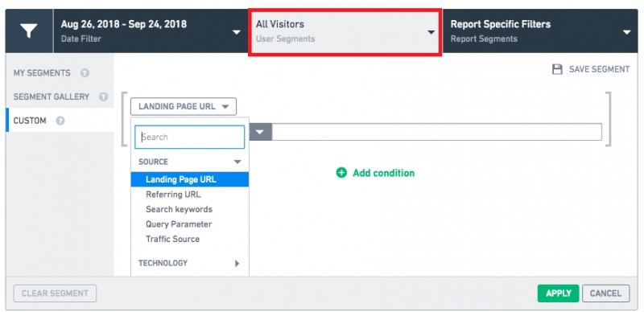Open the LANDING PAGE URL dropdown button
The width and height of the screenshot is (644, 312).
point(184,106)
